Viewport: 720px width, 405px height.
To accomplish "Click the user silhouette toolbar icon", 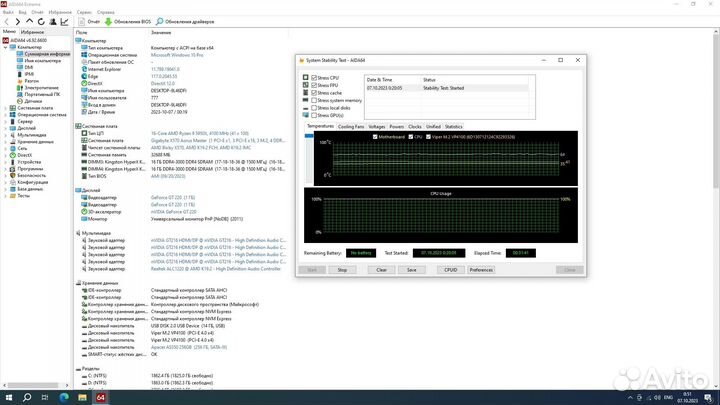I will (53, 22).
